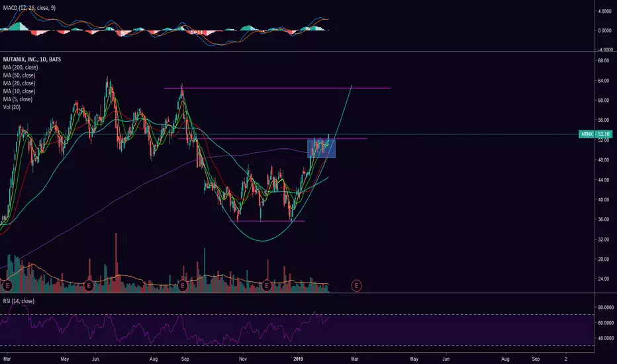Click the MACD (12, 26, close, 9) indicator legend
Viewport: 617px width, 364px height.
click(x=29, y=8)
